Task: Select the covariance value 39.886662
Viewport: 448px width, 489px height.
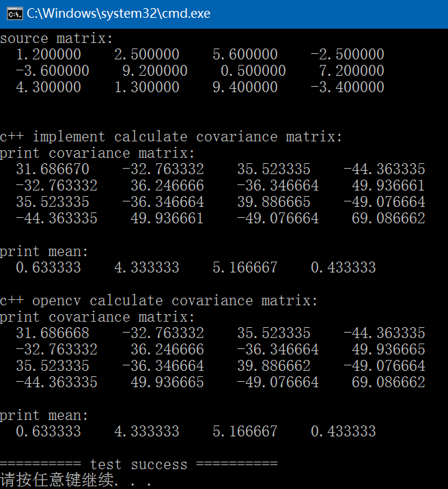Action: coord(274,366)
